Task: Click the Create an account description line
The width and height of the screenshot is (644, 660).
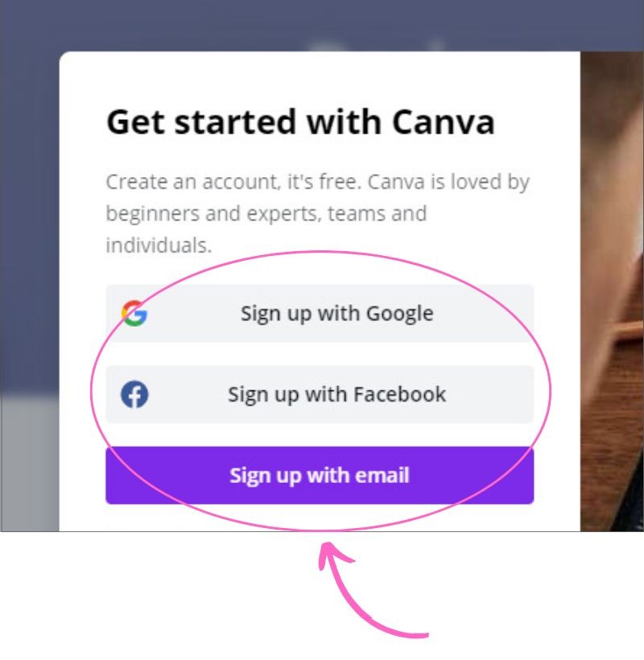Action: point(318,183)
